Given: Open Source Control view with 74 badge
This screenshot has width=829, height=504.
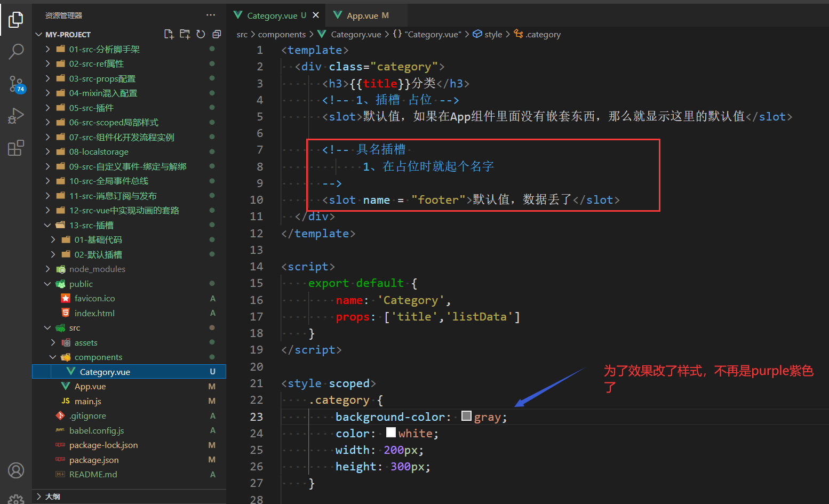Looking at the screenshot, I should tap(16, 84).
